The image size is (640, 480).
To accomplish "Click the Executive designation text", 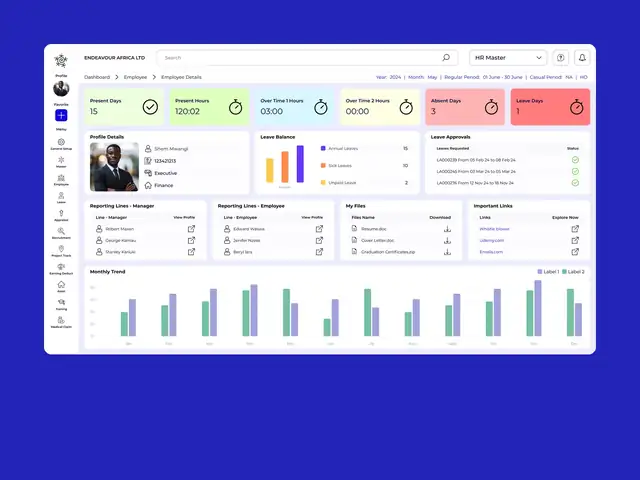I will (x=165, y=173).
